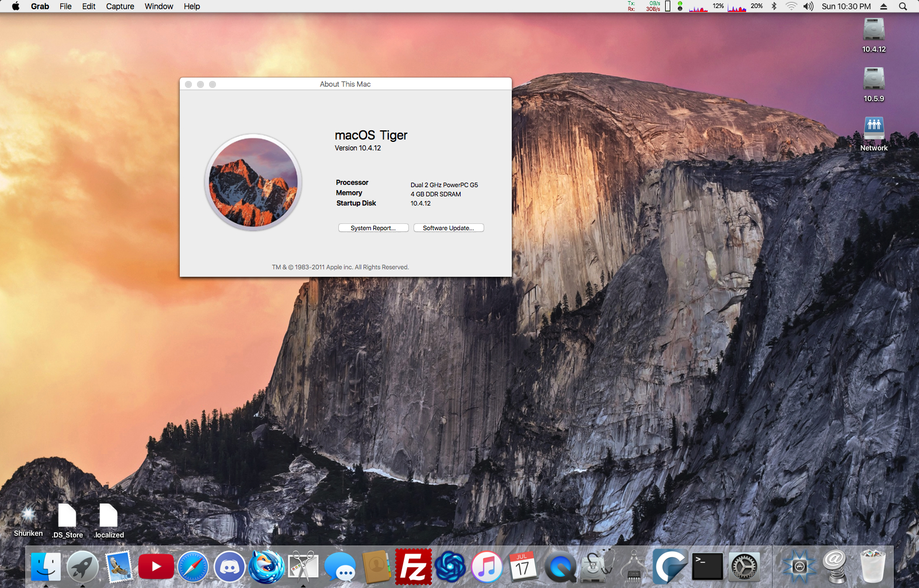The width and height of the screenshot is (919, 588).
Task: Click the blue curled-arrow C icon in Dock
Action: [671, 567]
